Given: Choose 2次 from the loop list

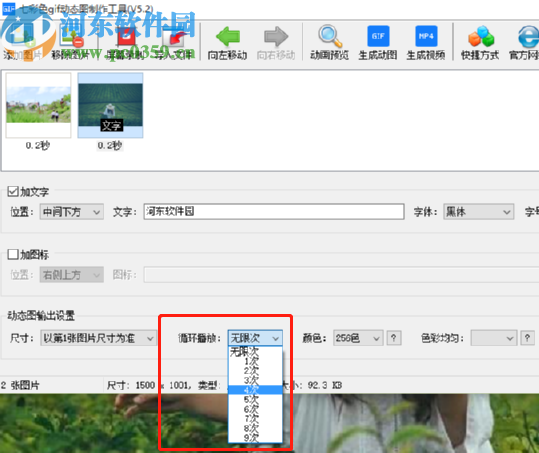Looking at the screenshot, I should pyautogui.click(x=255, y=371).
